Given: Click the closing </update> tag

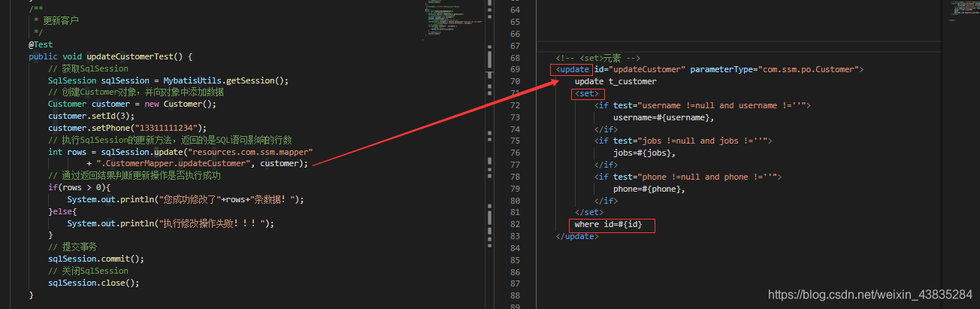Looking at the screenshot, I should pos(576,236).
